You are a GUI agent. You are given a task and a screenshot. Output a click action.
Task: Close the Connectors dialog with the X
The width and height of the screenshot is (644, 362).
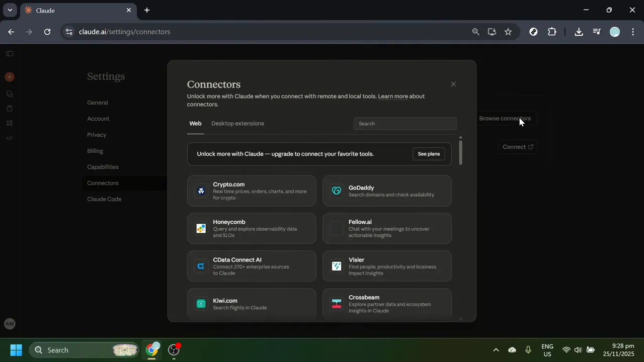pyautogui.click(x=453, y=84)
